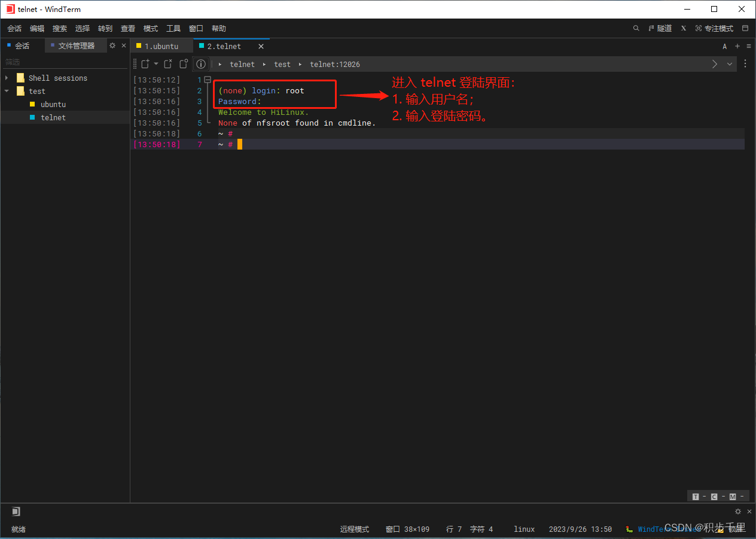Select the test folder in tree
This screenshot has height=539, width=756.
tap(36, 91)
